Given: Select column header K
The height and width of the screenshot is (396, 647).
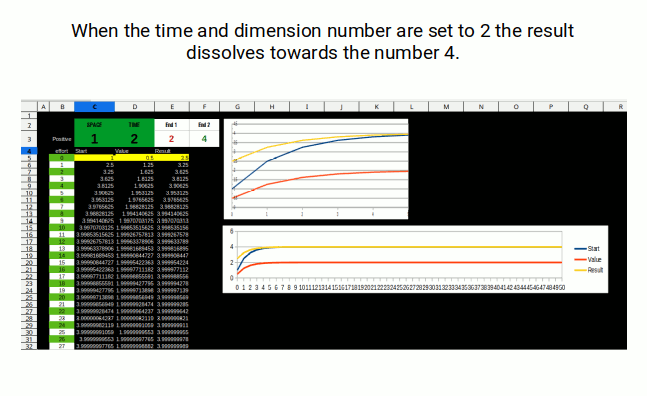Looking at the screenshot, I should coord(376,107).
